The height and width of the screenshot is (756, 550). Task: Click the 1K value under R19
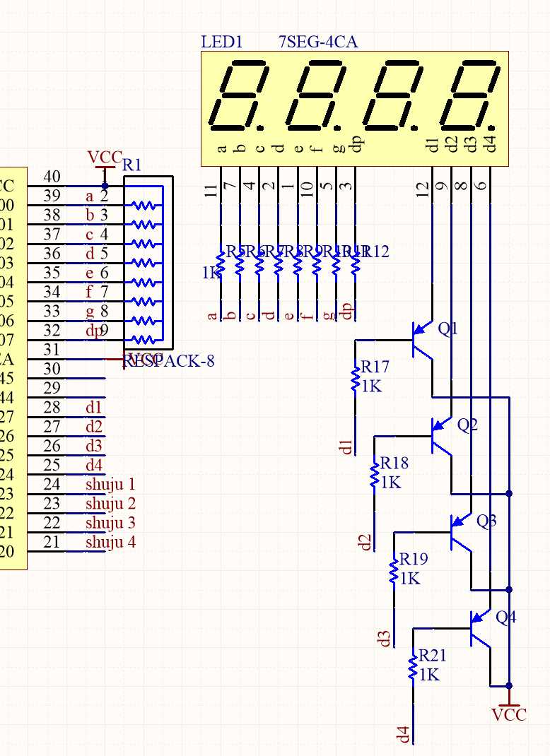coord(410,578)
